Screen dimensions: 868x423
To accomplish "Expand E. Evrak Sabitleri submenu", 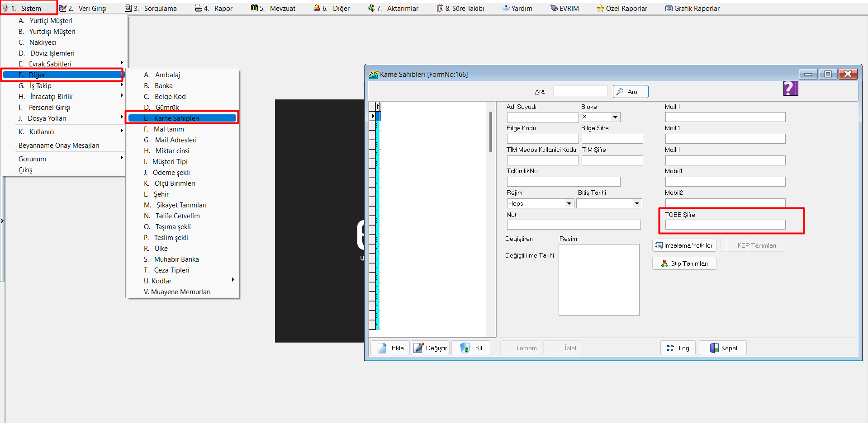I will pyautogui.click(x=63, y=64).
